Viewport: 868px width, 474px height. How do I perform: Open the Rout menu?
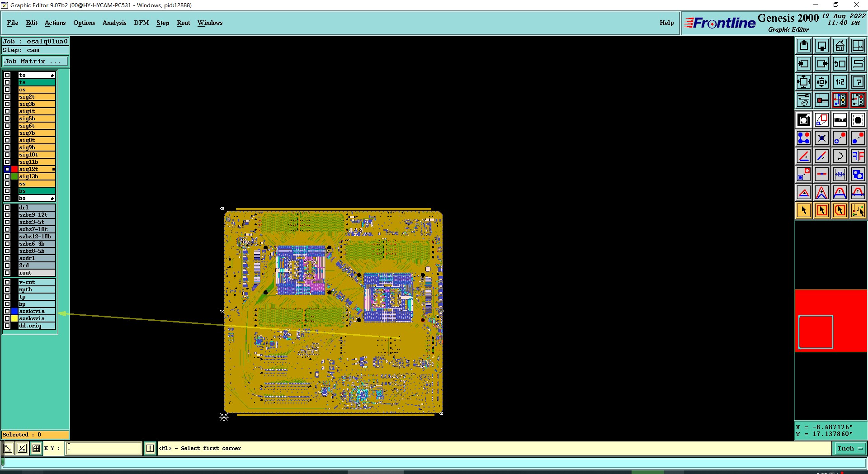[x=184, y=23]
